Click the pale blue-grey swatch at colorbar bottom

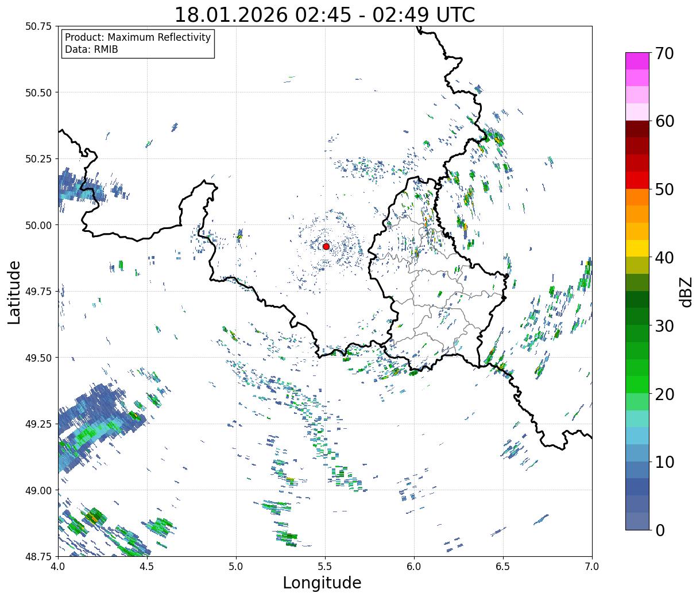pos(637,521)
